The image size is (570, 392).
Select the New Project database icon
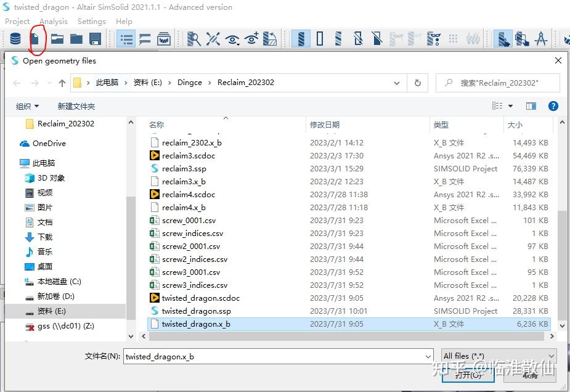(15, 39)
